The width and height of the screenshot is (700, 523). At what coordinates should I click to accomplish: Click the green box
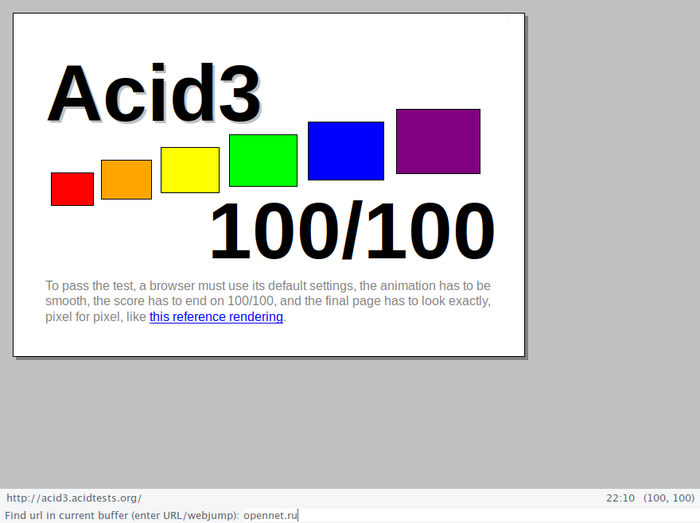tap(263, 160)
